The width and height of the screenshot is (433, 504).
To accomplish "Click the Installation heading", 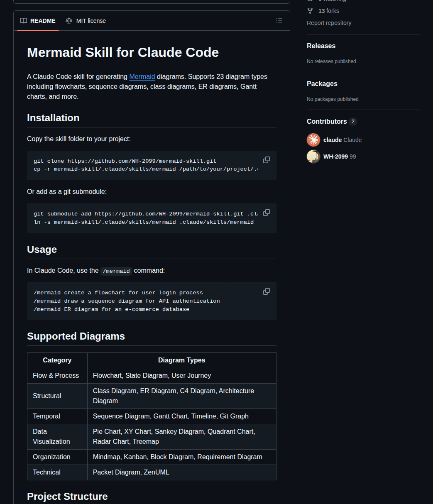I will point(53,118).
